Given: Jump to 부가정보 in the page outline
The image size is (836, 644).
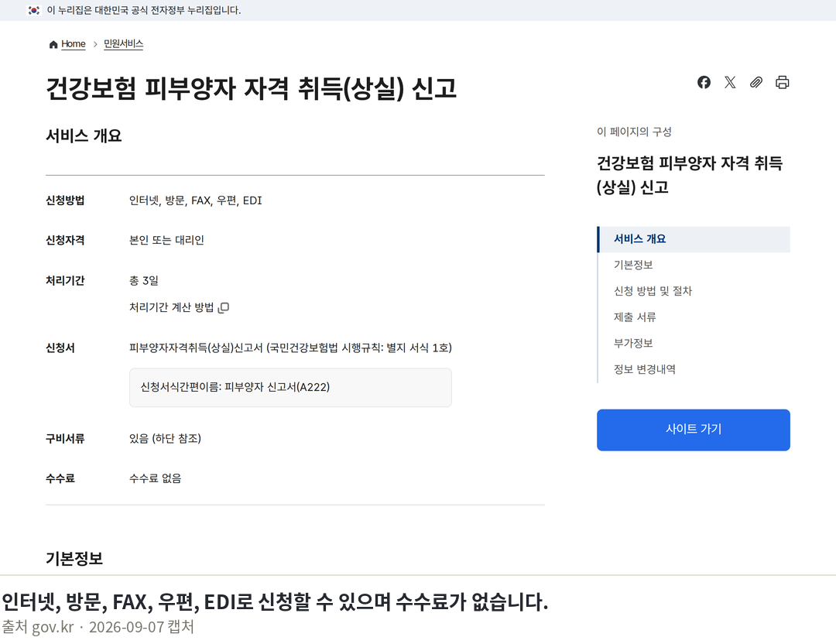Looking at the screenshot, I should (633, 344).
